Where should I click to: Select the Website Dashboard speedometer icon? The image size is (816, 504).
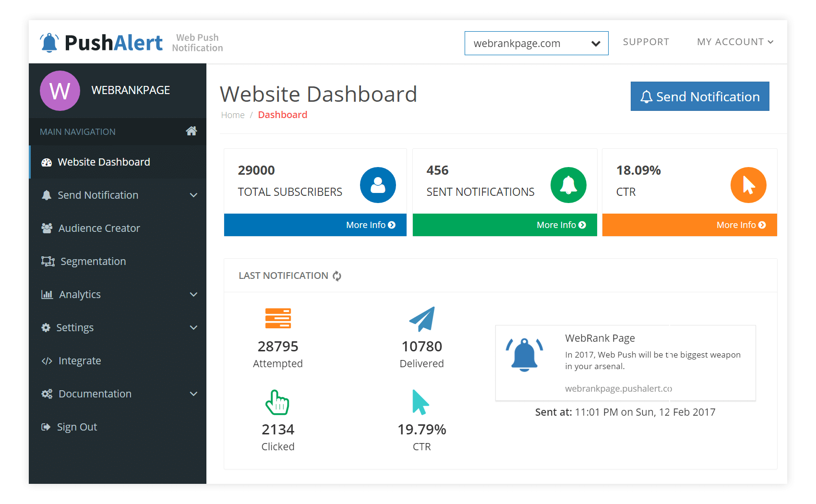click(x=47, y=162)
